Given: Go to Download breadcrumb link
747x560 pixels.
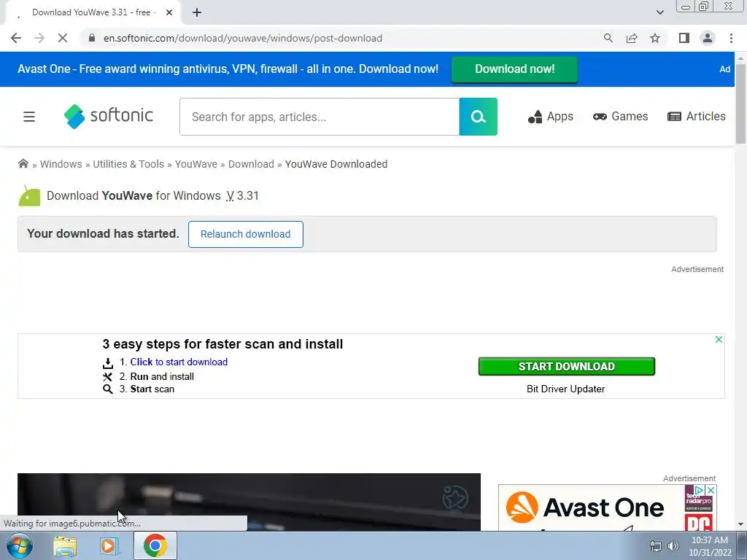Looking at the screenshot, I should [x=251, y=164].
